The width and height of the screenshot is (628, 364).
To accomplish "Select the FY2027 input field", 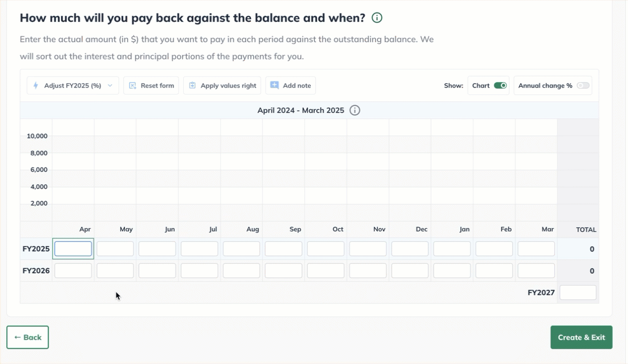I will tap(578, 292).
